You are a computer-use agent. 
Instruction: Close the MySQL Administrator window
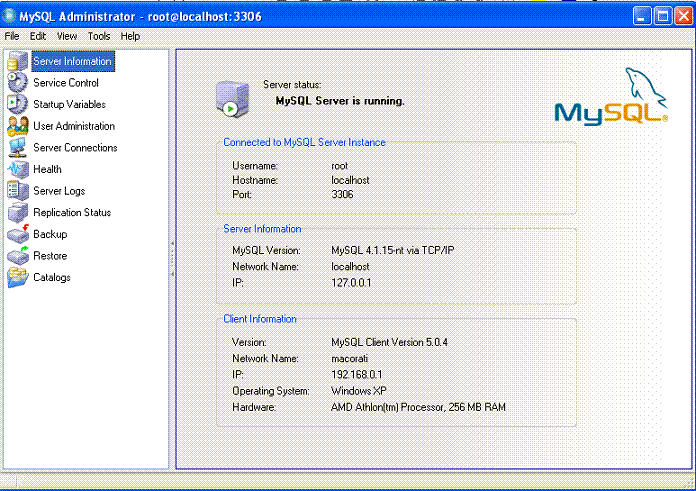coord(684,16)
